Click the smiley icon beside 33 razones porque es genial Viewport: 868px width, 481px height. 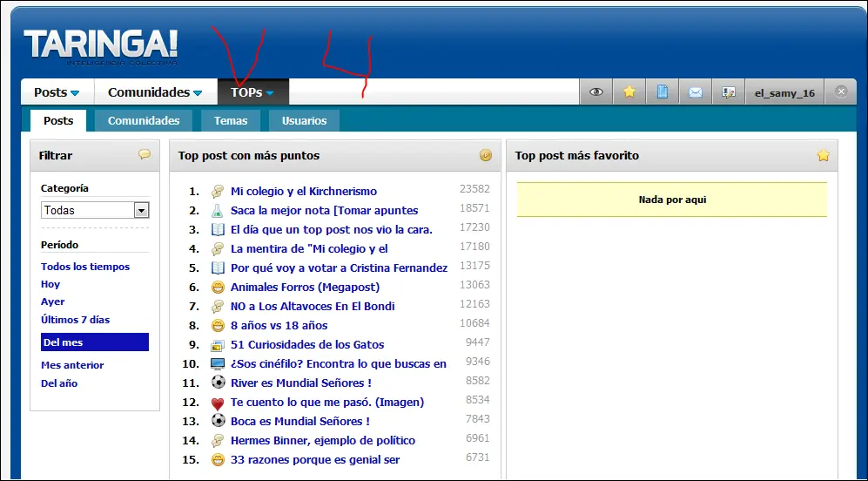(x=218, y=459)
